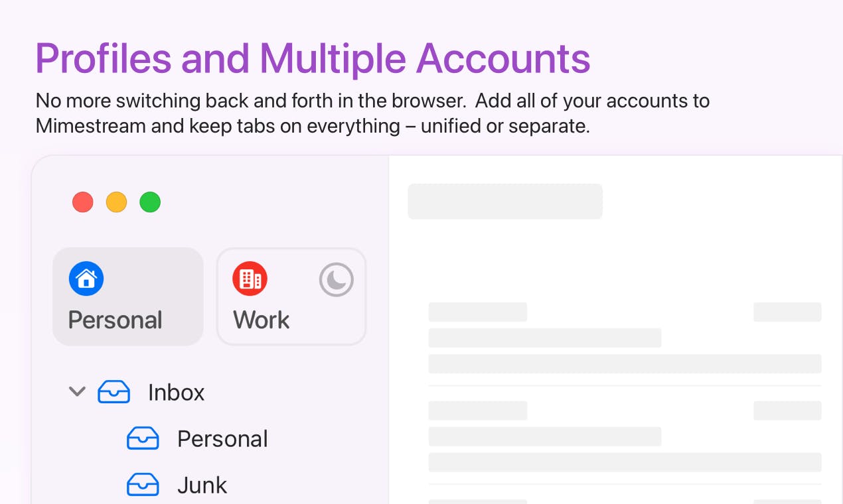Click the green fullscreen window button
Image resolution: width=843 pixels, height=504 pixels.
tap(150, 202)
